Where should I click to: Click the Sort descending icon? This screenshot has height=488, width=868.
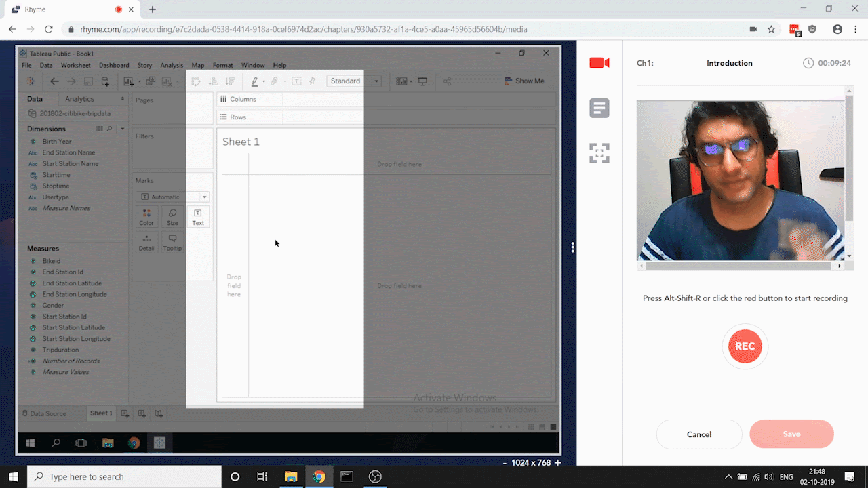click(x=230, y=81)
